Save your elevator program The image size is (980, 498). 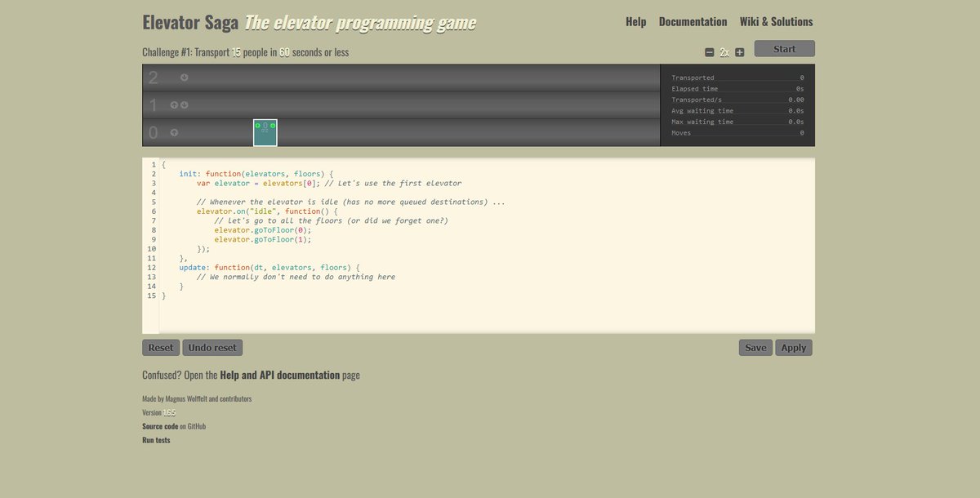(x=755, y=347)
